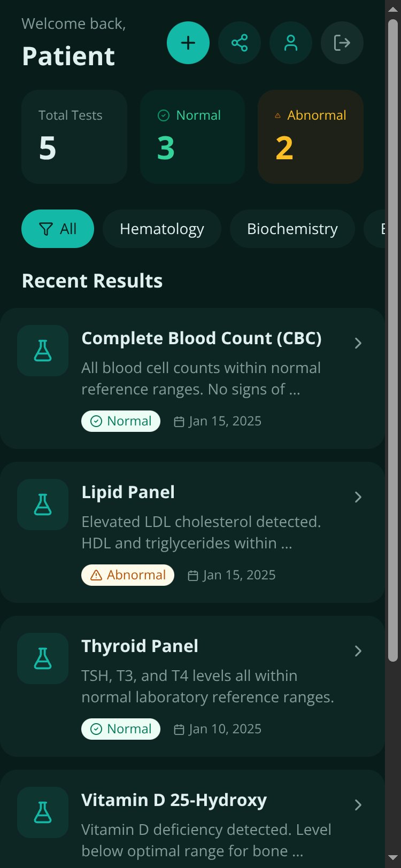Select the Normal stats card
This screenshot has height=868, width=401.
192,137
